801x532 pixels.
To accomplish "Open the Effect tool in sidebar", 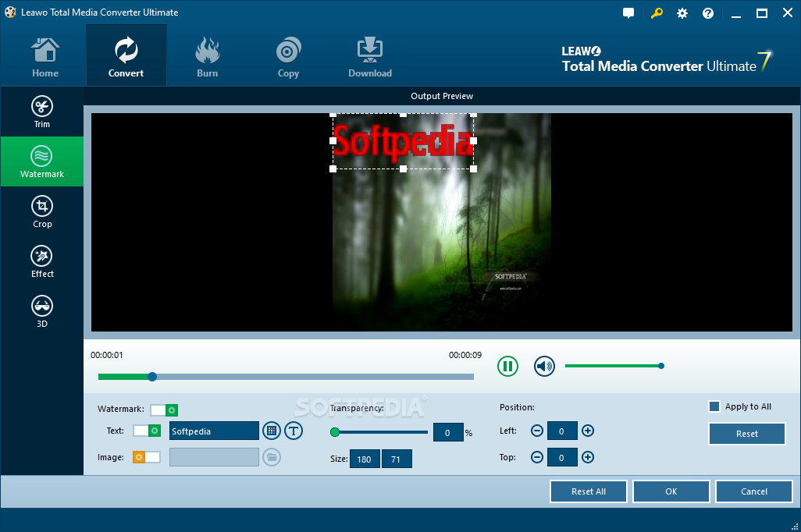I will (x=42, y=261).
